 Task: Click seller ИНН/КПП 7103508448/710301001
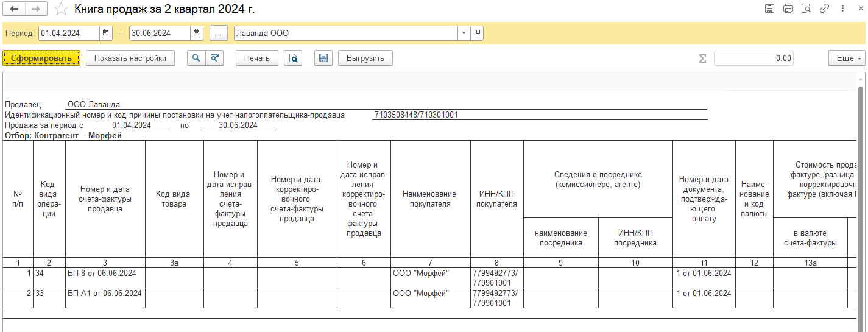(x=416, y=115)
